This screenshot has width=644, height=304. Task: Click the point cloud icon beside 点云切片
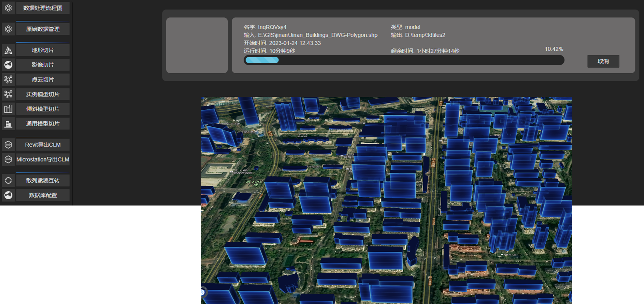(8, 79)
